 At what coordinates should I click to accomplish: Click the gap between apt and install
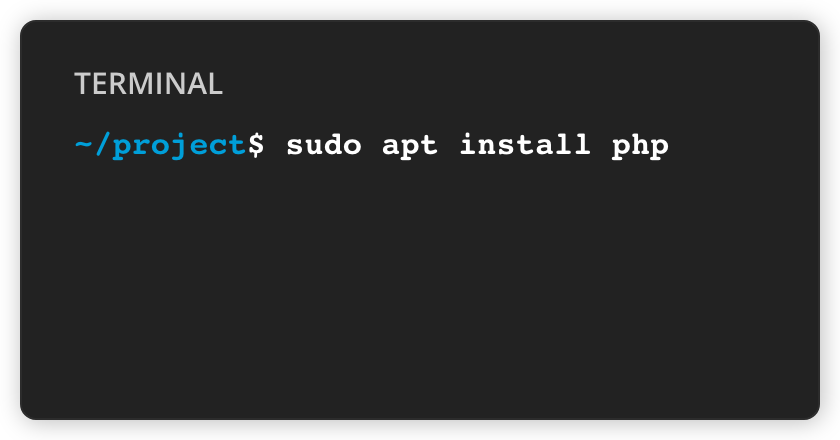(450, 145)
